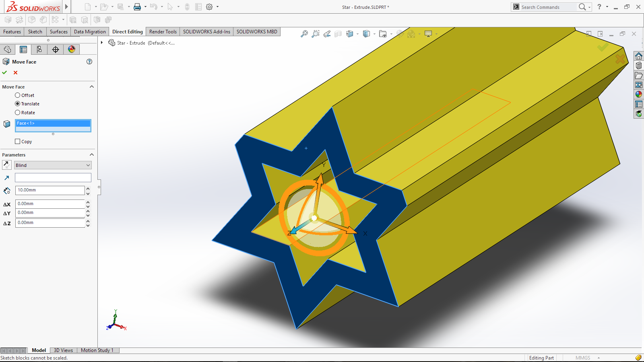Viewport: 644px width, 362px height.
Task: Switch to the ConfigurationManager panel tab icon
Action: (39, 49)
